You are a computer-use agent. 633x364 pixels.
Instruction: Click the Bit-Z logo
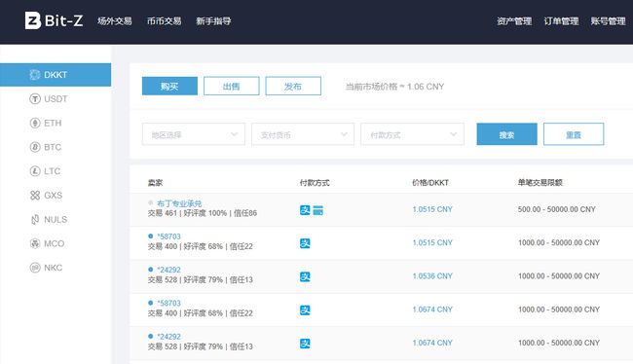coord(55,20)
